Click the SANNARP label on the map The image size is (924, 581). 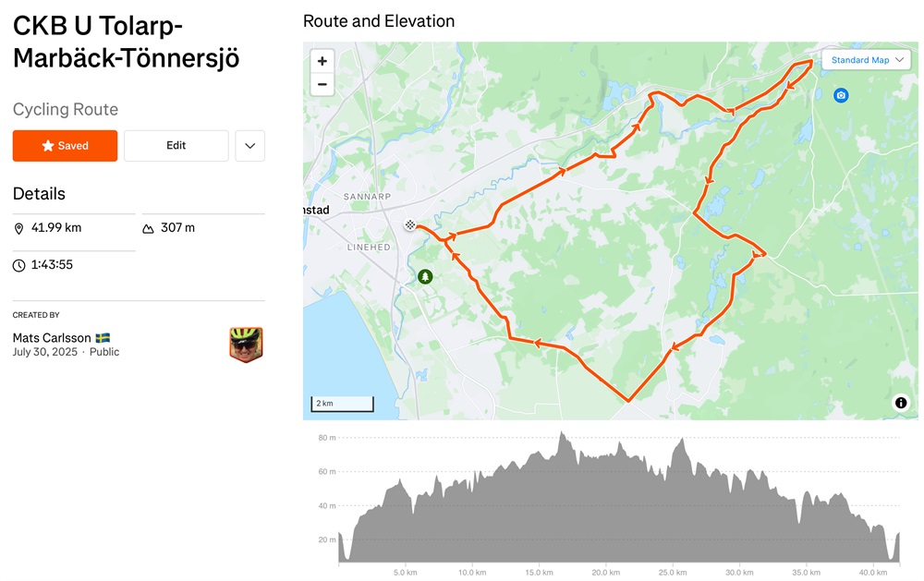[367, 197]
